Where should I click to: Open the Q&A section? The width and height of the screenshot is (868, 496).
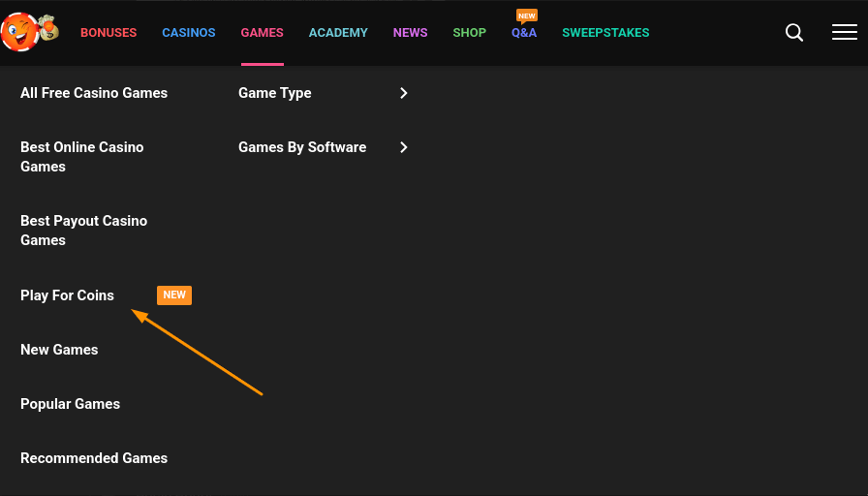click(x=524, y=33)
